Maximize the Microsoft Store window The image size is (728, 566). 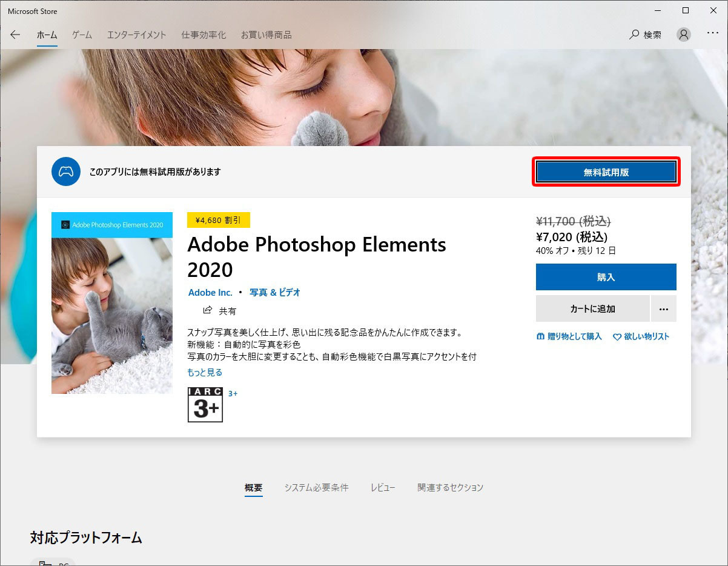[686, 10]
